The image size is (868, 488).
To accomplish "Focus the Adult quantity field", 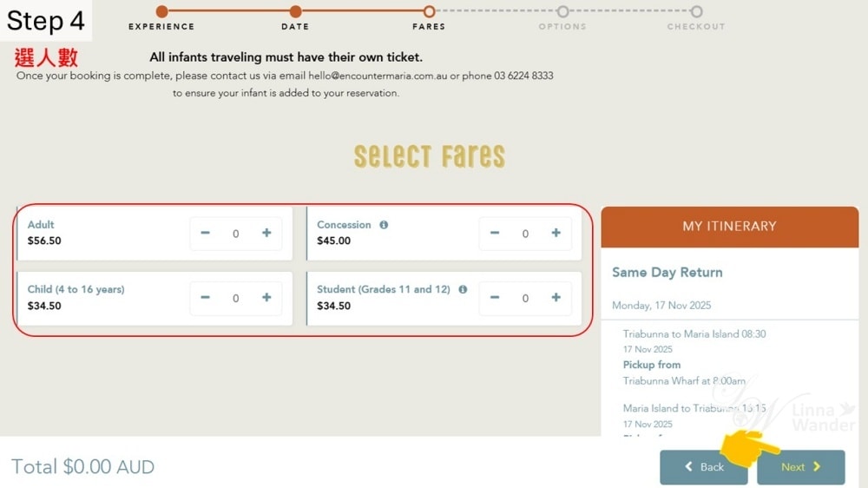I will pyautogui.click(x=236, y=234).
